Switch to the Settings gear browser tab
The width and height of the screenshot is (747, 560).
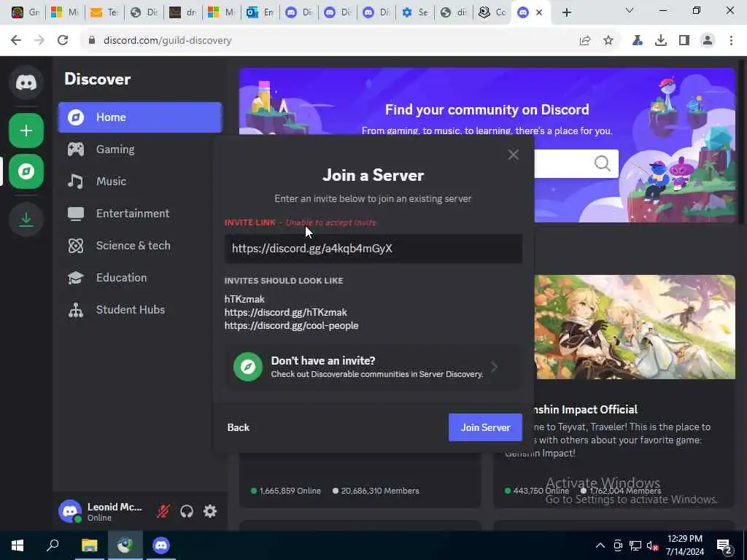pos(415,12)
